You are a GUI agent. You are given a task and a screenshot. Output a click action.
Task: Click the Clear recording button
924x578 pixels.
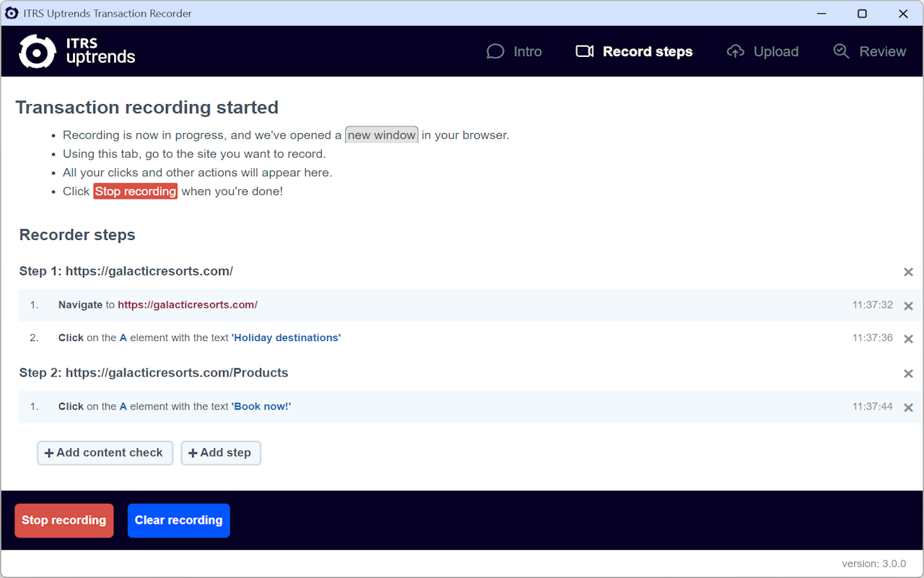(178, 520)
